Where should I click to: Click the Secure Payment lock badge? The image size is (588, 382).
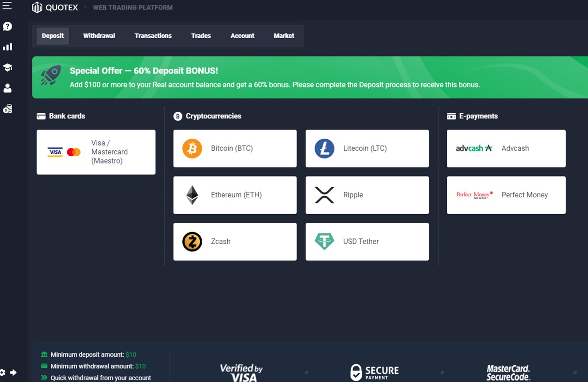pos(374,372)
